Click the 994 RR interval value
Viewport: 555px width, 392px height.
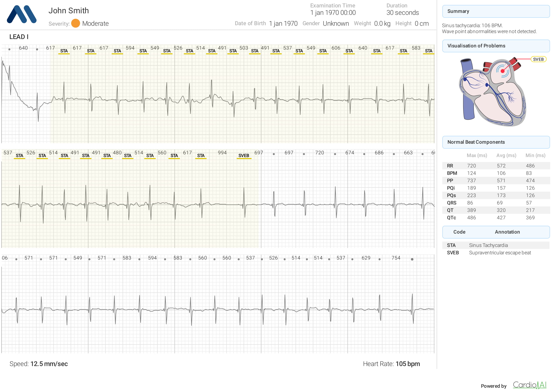tap(222, 153)
